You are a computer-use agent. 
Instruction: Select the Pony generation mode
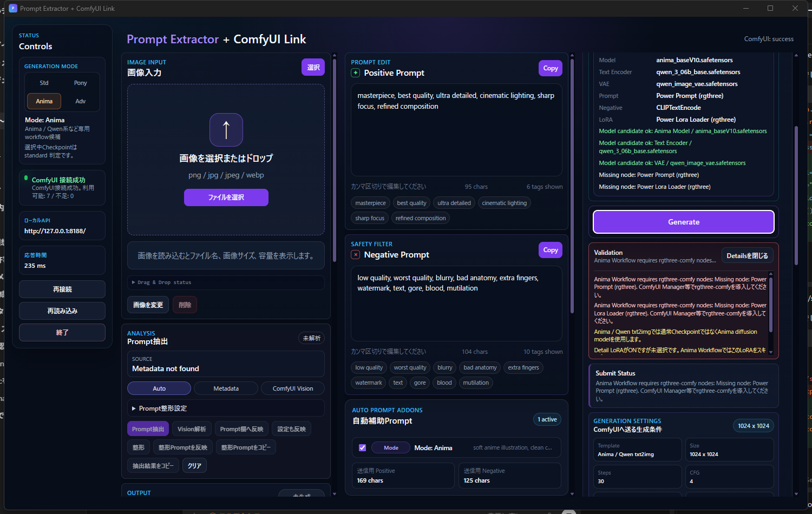coord(81,83)
